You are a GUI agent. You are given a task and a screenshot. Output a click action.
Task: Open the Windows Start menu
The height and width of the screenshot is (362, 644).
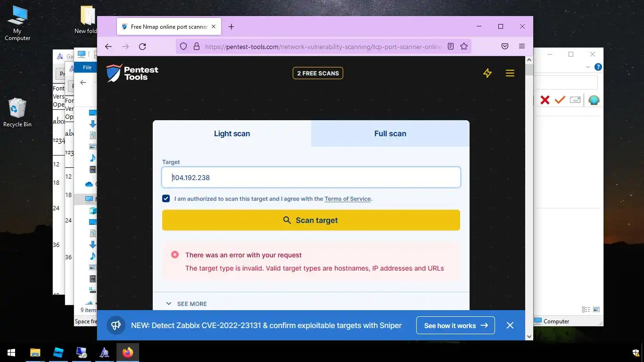click(11, 353)
